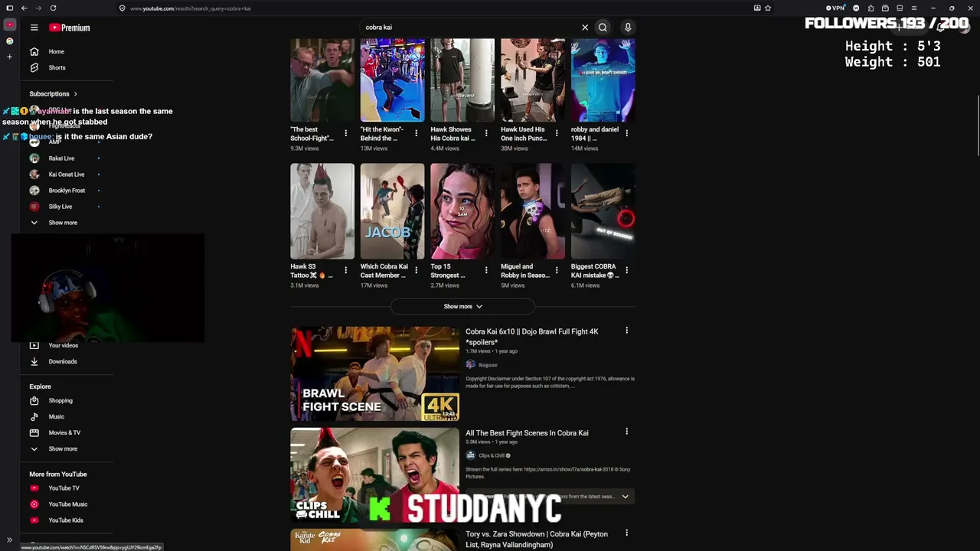
Task: Open more actions for Dojo Brawl Full Fight video
Action: point(626,331)
